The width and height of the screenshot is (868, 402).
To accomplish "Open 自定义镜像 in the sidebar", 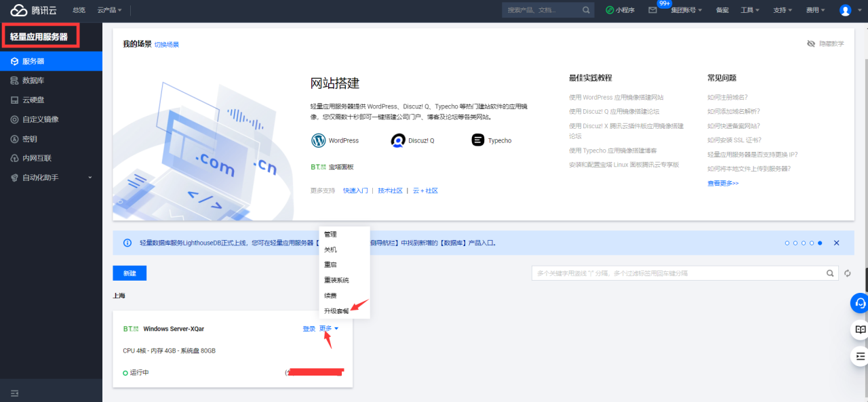I will 51,119.
